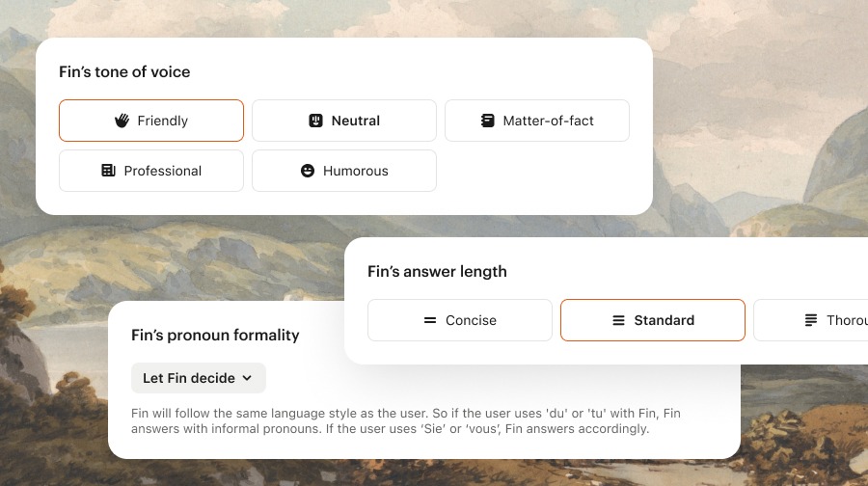Viewport: 868px width, 486px height.
Task: Open the Let Fin decide dropdown
Action: tap(189, 378)
